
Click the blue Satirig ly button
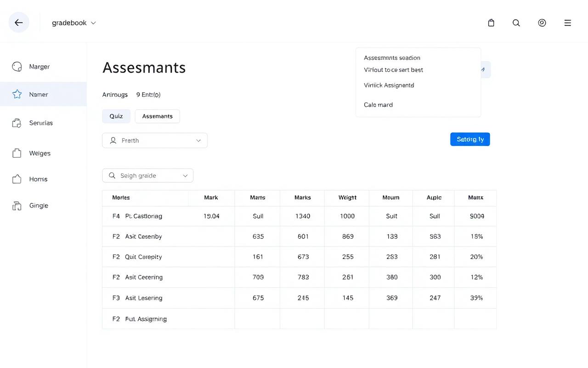(x=470, y=139)
